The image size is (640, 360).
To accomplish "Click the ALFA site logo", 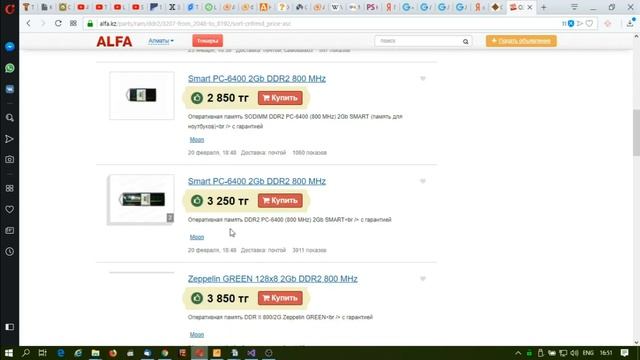I will coord(114,41).
